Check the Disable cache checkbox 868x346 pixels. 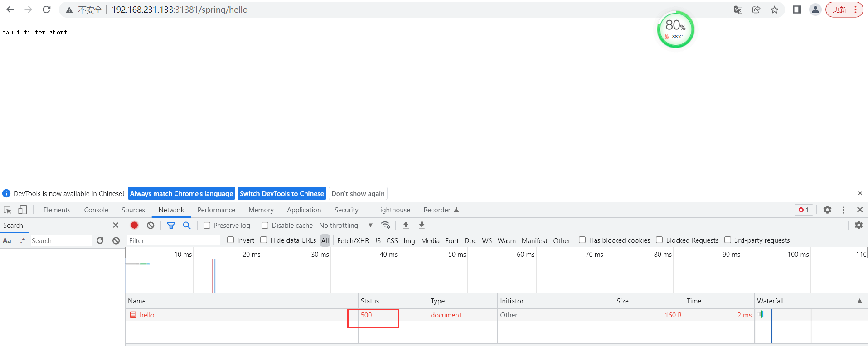(x=265, y=226)
